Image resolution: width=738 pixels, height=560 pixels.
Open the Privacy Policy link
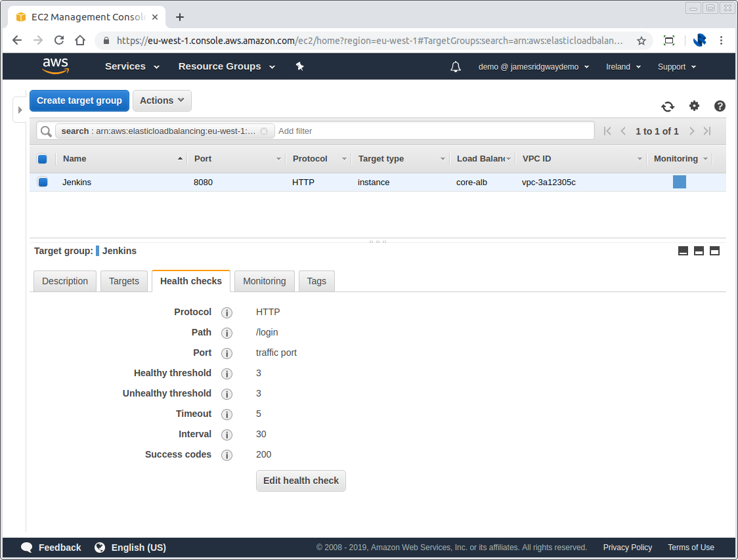pyautogui.click(x=628, y=548)
